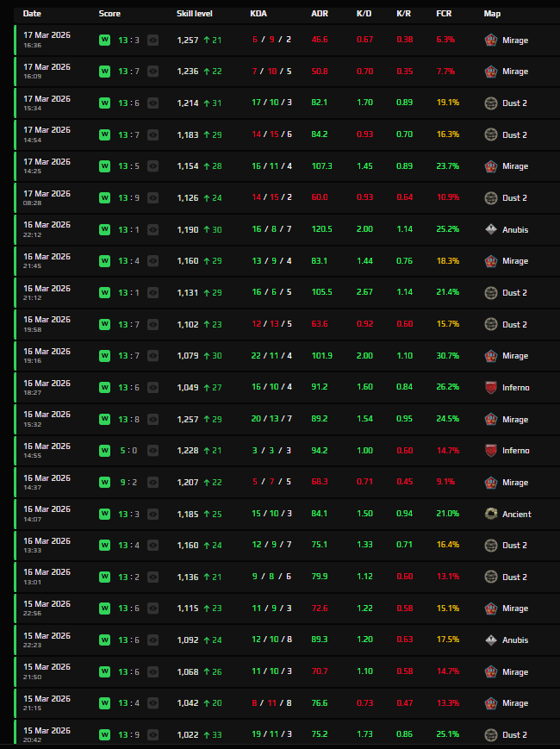Click the Inferno map icon in the 14:55 row
The height and width of the screenshot is (749, 560).
pyautogui.click(x=491, y=451)
